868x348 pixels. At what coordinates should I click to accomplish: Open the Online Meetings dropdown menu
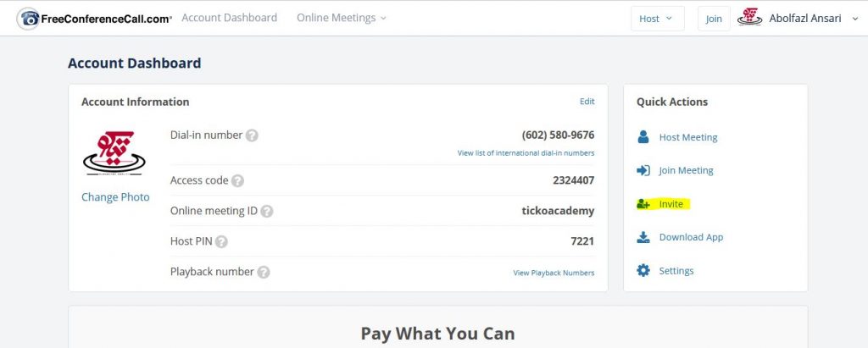(x=342, y=18)
